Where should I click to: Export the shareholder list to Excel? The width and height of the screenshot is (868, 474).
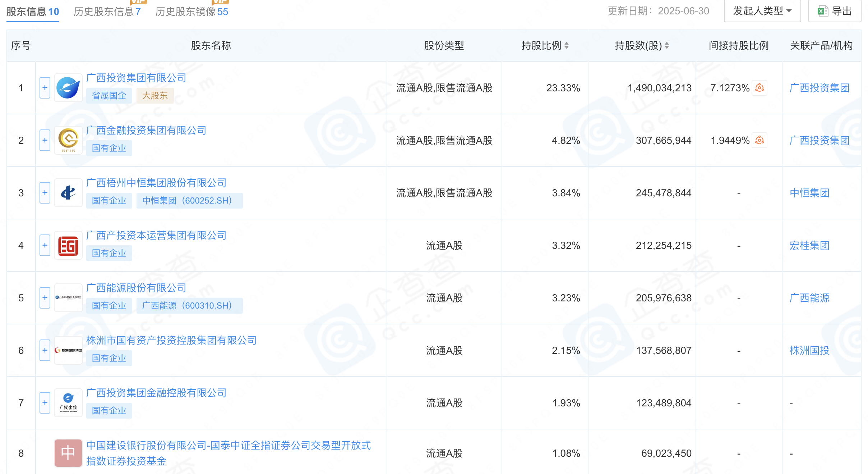(835, 11)
